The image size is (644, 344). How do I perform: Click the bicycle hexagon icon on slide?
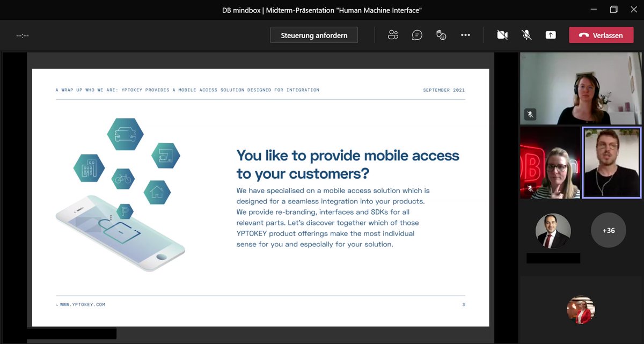click(123, 179)
